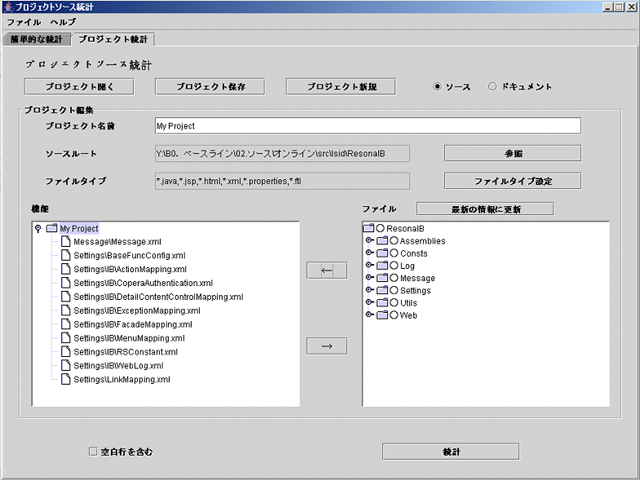Image resolution: width=640 pixels, height=480 pixels.
Task: Click the ResonalB root folder icon
Action: coord(369,229)
